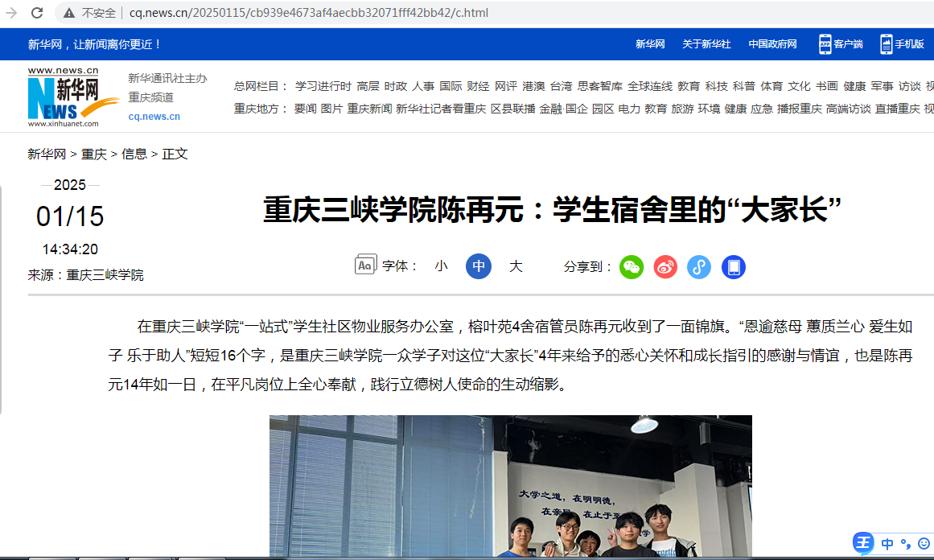
Task: Click the not-secure warning icon
Action: pyautogui.click(x=69, y=13)
